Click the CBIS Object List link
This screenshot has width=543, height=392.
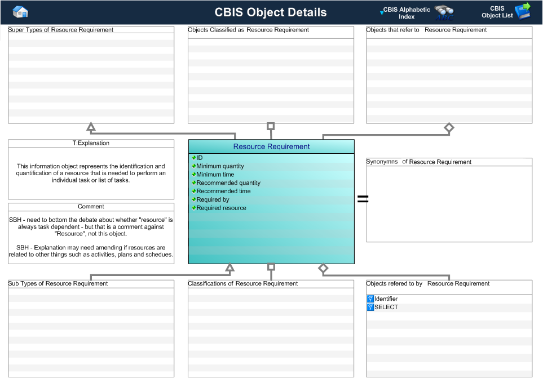[x=497, y=12]
